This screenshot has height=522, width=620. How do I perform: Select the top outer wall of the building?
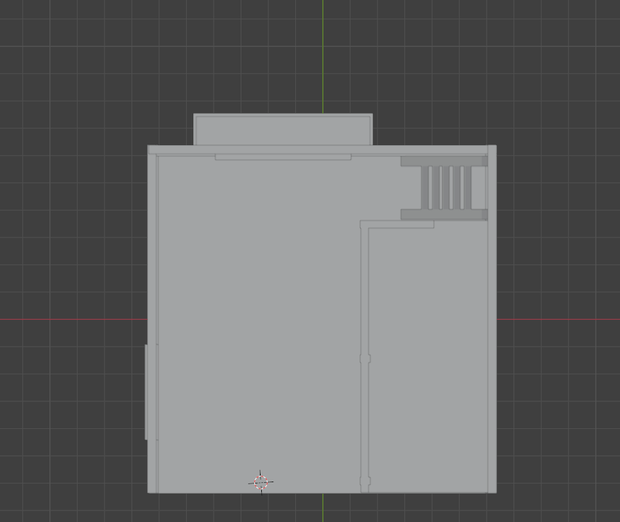coord(322,149)
